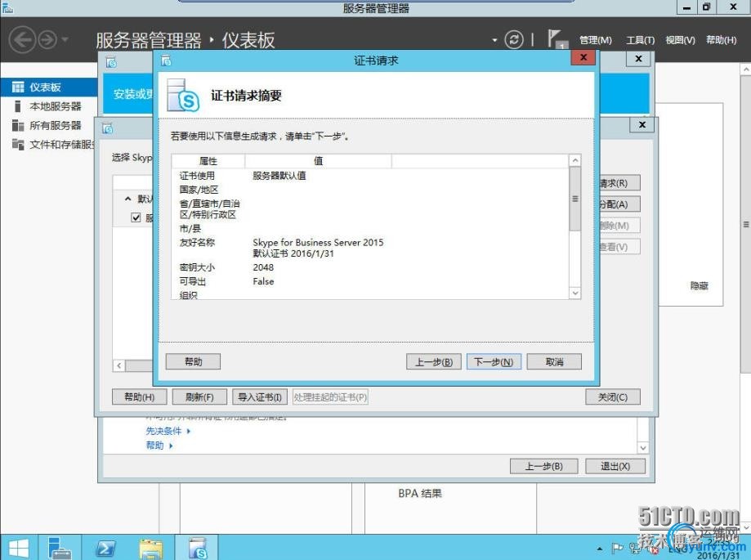Toggle the certificate checkbox under 默认 group
The height and width of the screenshot is (560, 751).
point(136,218)
